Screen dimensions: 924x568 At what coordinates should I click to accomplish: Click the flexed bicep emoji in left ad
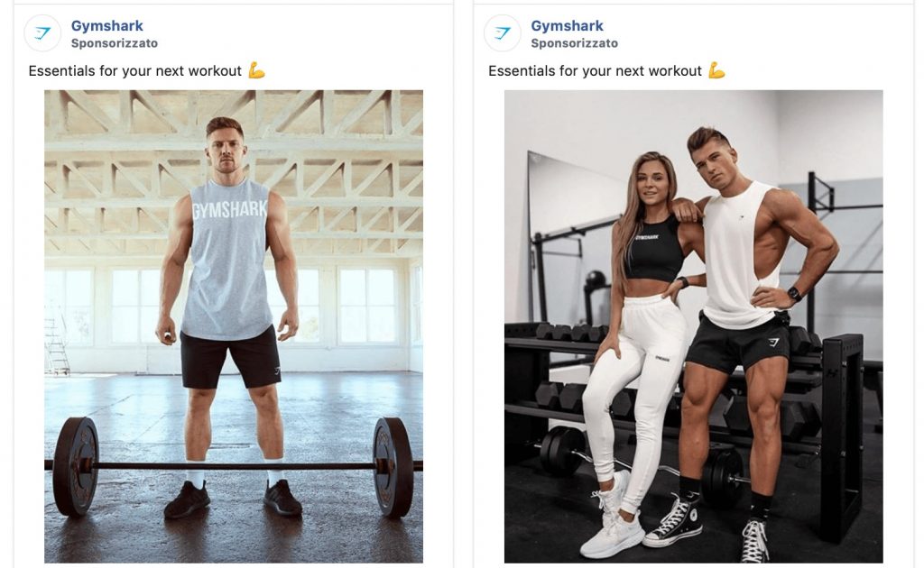pos(256,70)
